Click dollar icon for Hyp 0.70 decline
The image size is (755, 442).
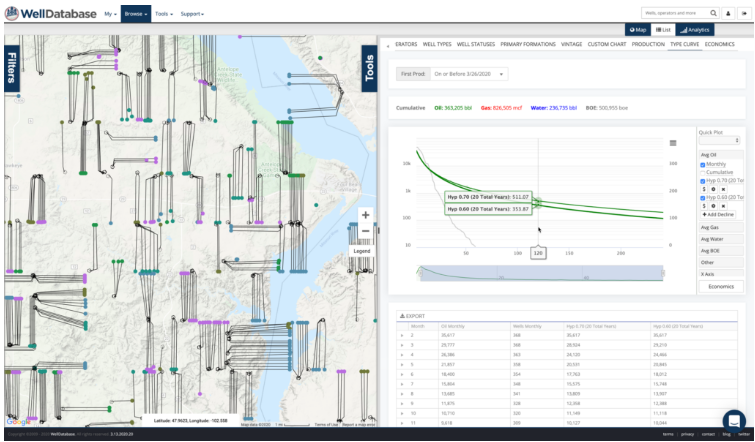704,189
